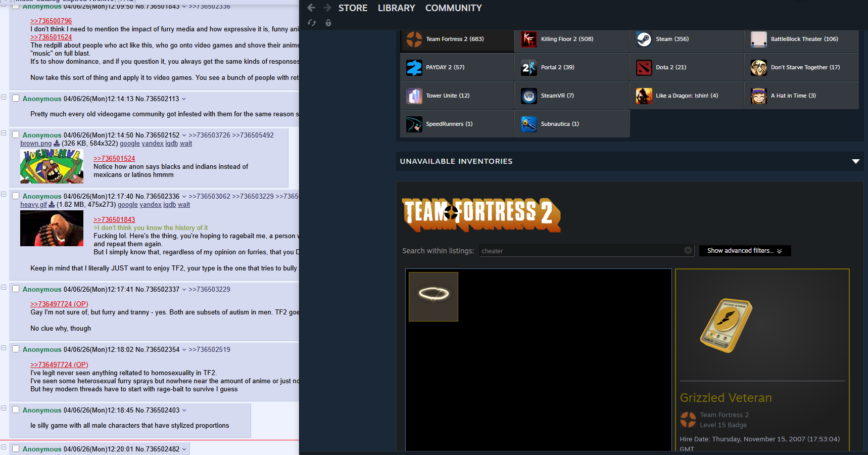
Task: Hide post No.736502113 with minus icon
Action: pos(4,97)
